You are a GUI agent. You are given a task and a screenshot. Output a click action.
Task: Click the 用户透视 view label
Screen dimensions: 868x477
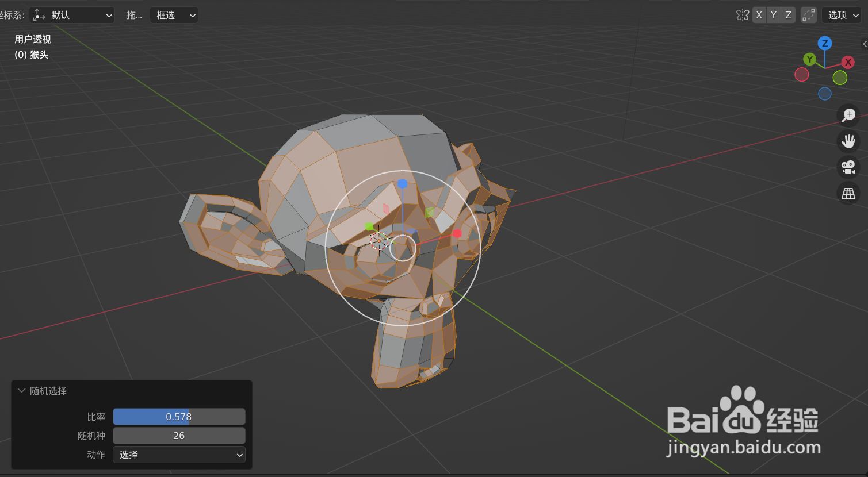tap(33, 39)
